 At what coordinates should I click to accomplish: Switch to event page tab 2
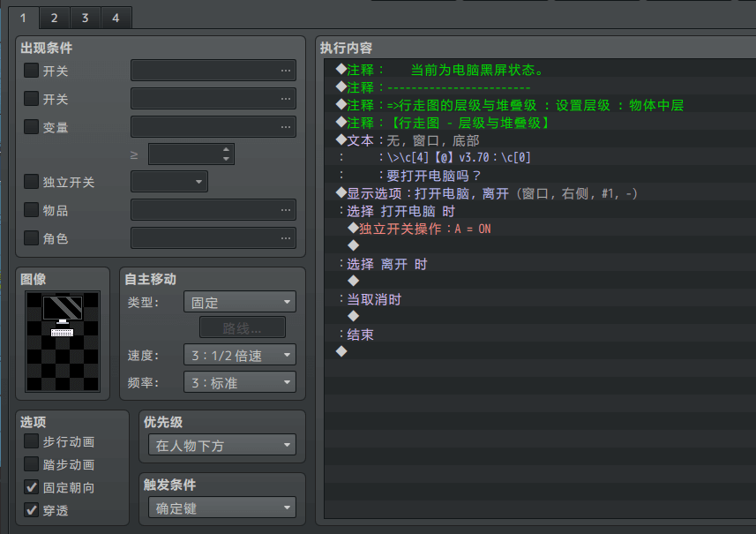pos(54,17)
